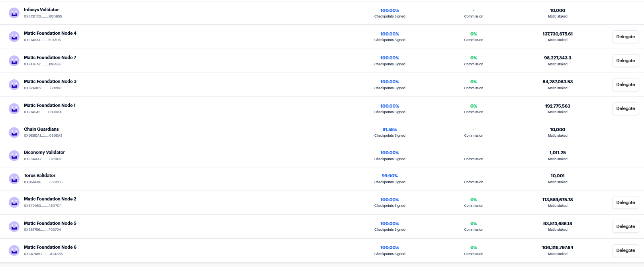The width and height of the screenshot is (644, 267).
Task: Open Matic Foundation Node 6 name
Action: tap(50, 247)
